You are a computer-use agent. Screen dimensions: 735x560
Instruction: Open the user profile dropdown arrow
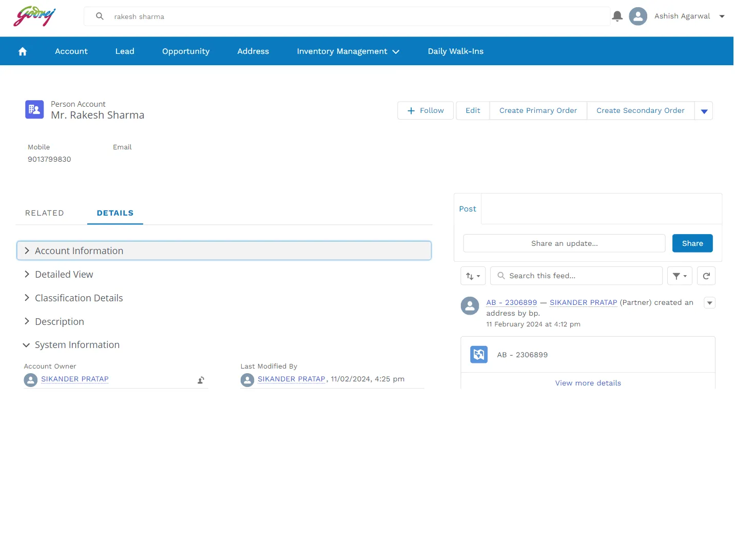pos(722,16)
